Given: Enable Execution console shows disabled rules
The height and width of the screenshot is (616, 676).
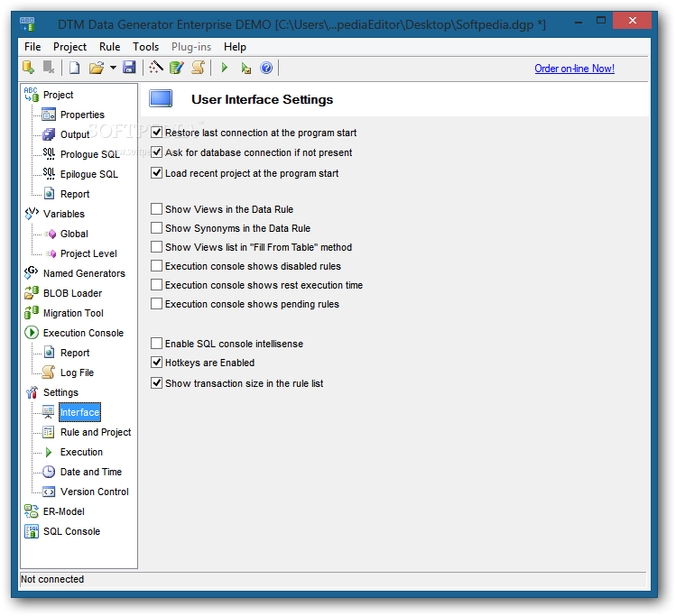Looking at the screenshot, I should pos(156,266).
